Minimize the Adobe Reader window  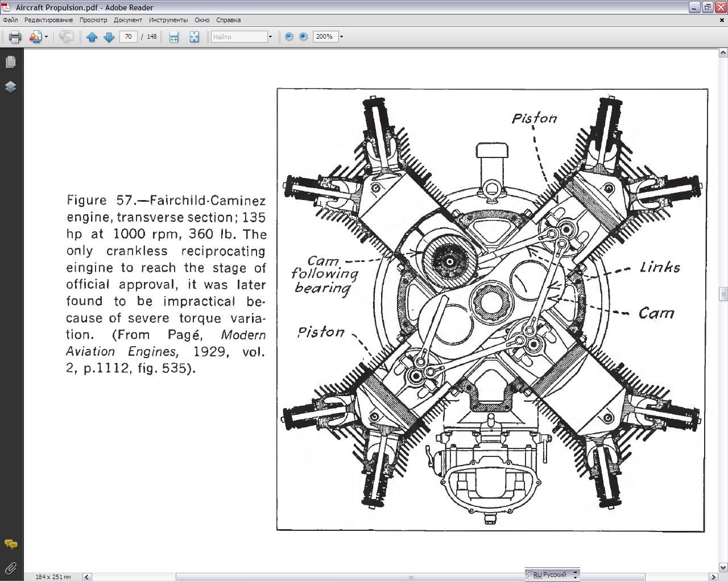pos(694,7)
